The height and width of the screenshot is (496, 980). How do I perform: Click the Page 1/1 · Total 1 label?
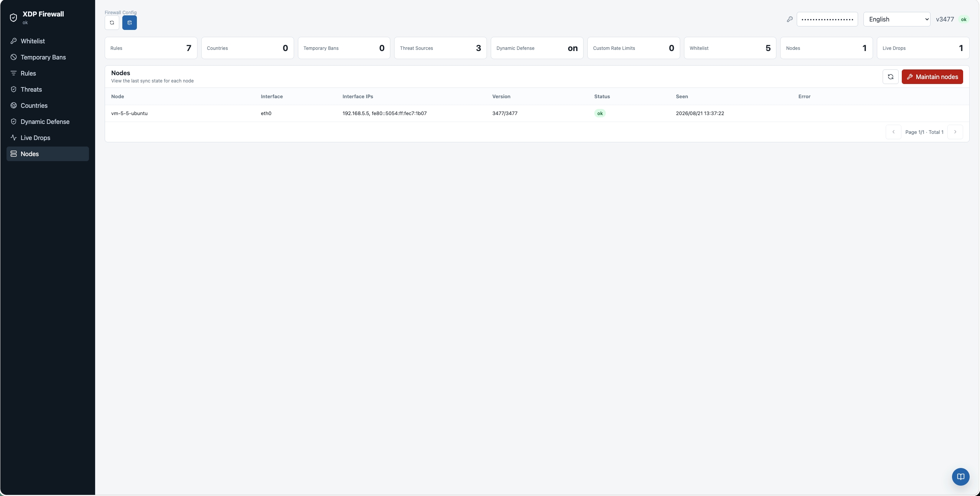tap(924, 132)
